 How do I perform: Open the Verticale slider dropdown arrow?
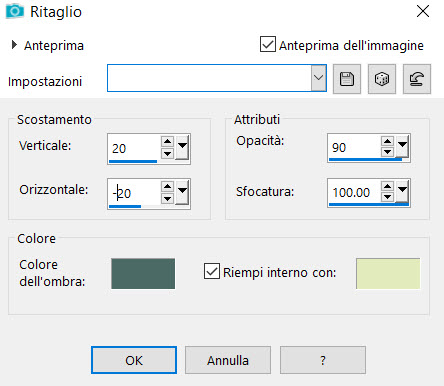click(x=182, y=147)
